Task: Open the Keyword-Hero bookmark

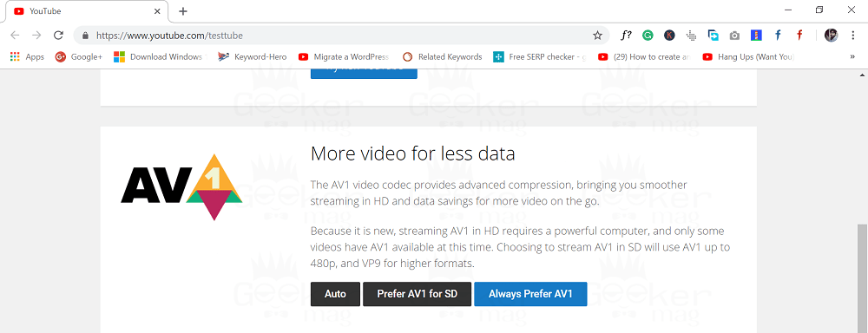Action: [x=253, y=56]
